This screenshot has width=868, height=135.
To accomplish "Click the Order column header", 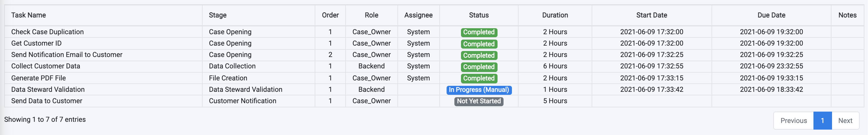I will (330, 15).
